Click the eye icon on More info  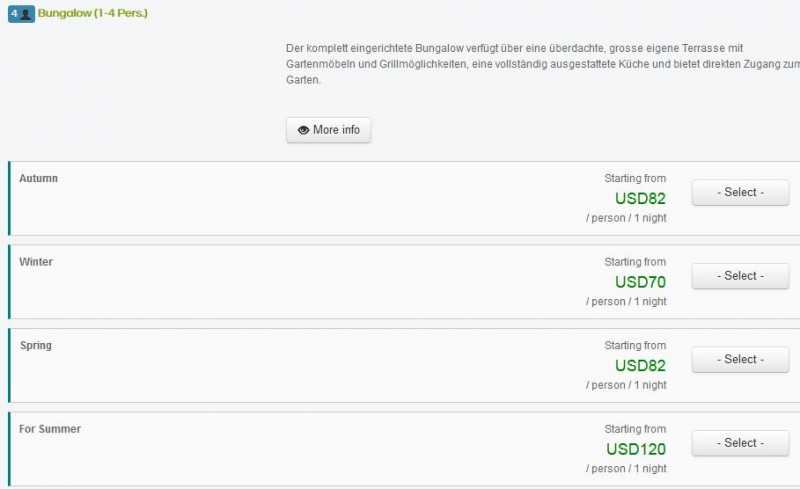(x=303, y=130)
